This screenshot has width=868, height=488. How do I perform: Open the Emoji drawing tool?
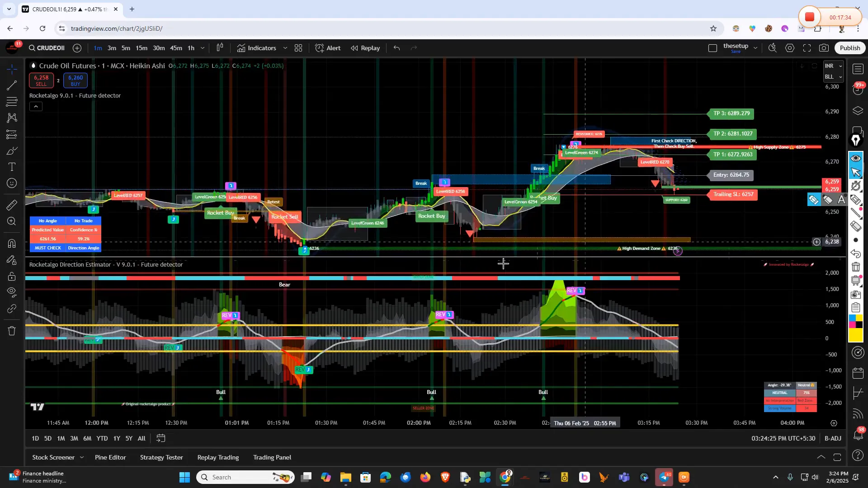[12, 183]
